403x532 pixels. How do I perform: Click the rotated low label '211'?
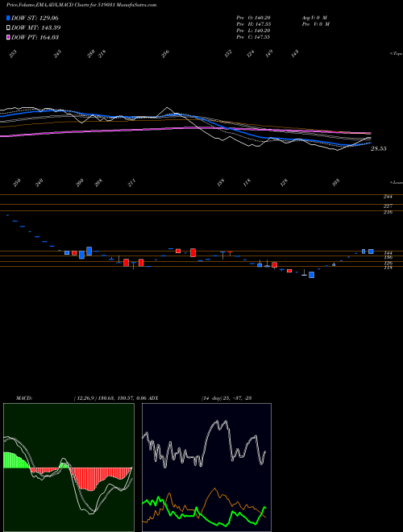pos(131,182)
